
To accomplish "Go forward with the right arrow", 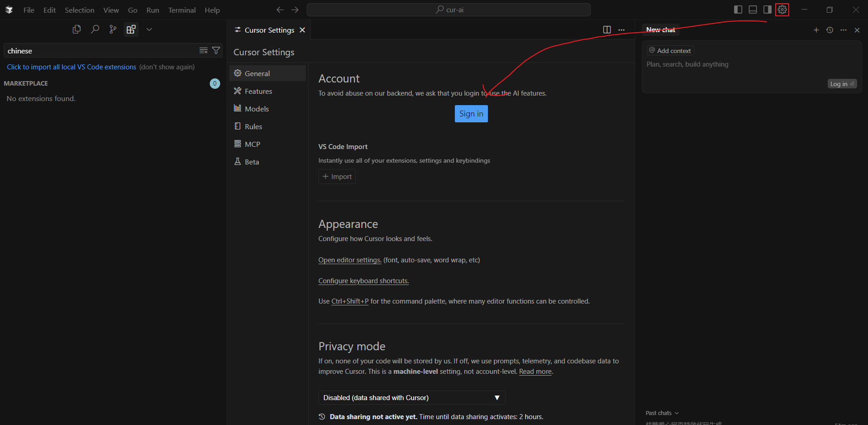I will click(x=295, y=10).
